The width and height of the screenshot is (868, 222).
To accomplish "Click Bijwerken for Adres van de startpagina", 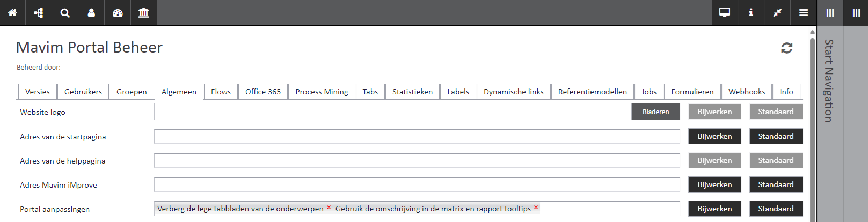I will coord(714,136).
